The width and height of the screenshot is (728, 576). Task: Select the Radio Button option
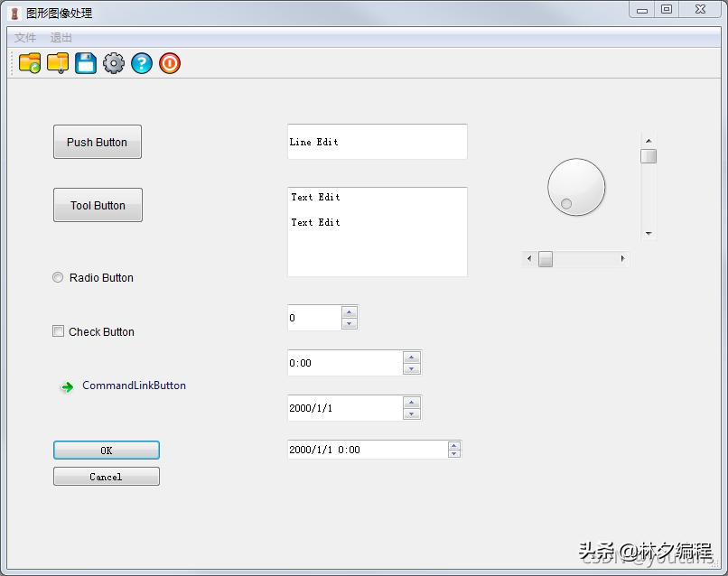point(93,277)
